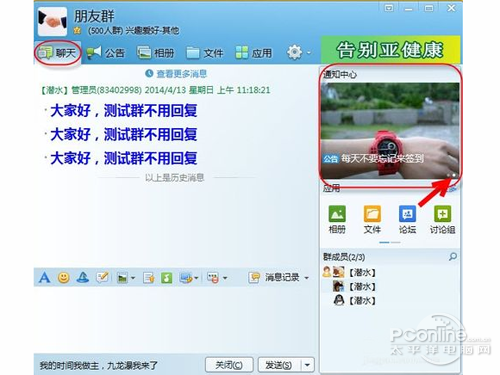
Task: Click the group star level icon
Action: pyautogui.click(x=77, y=31)
